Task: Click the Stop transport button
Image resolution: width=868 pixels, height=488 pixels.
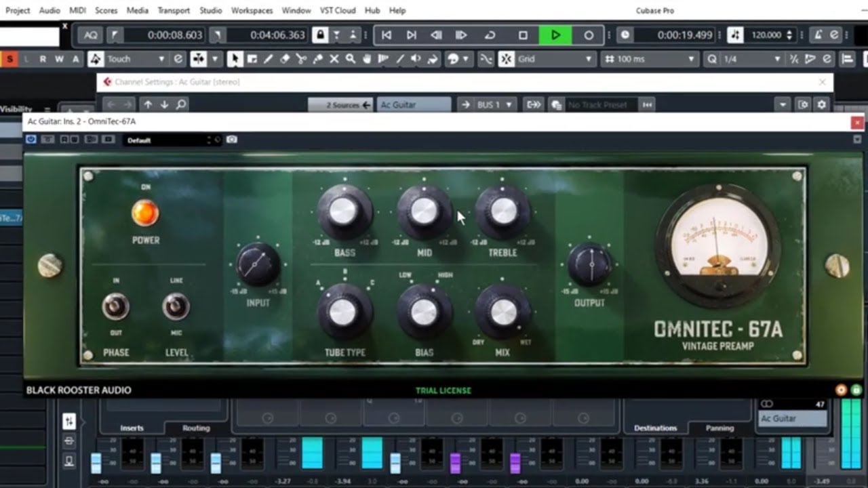Action: (523, 35)
